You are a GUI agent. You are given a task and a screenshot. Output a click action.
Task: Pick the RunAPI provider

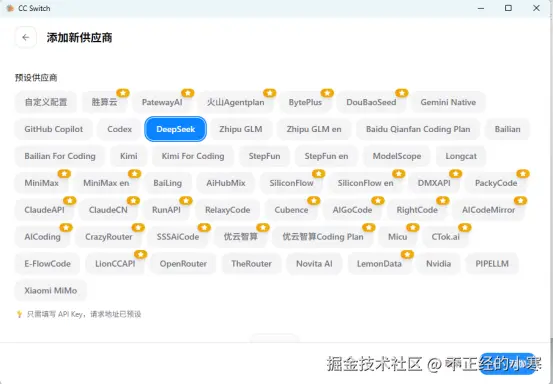[x=166, y=210]
